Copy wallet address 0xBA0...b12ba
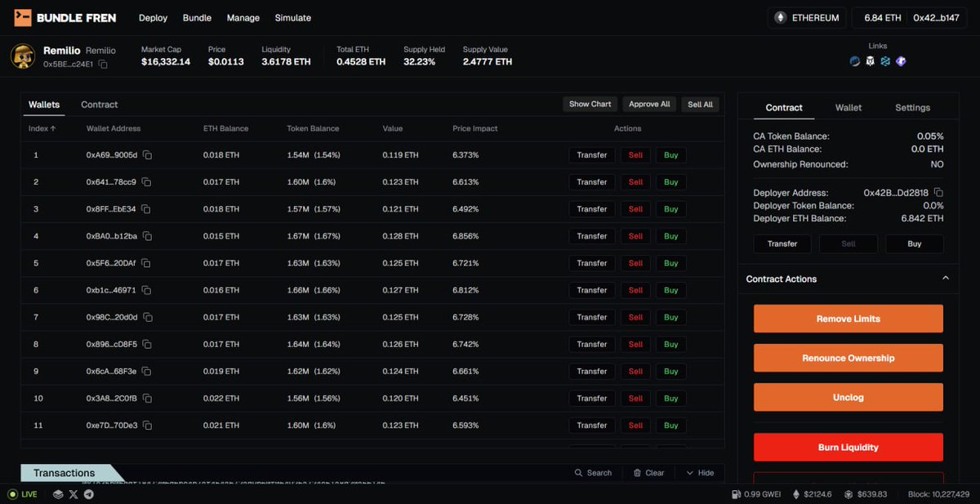This screenshot has width=980, height=504. click(x=148, y=236)
